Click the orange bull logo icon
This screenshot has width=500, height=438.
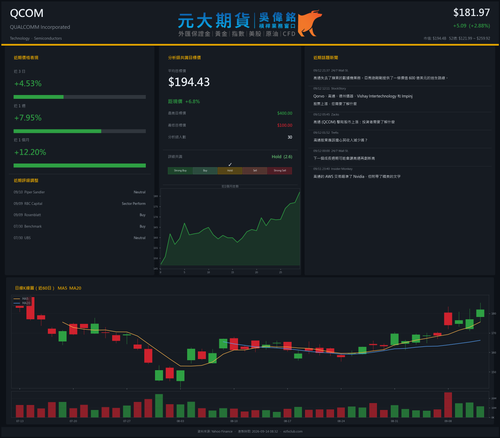(x=310, y=23)
